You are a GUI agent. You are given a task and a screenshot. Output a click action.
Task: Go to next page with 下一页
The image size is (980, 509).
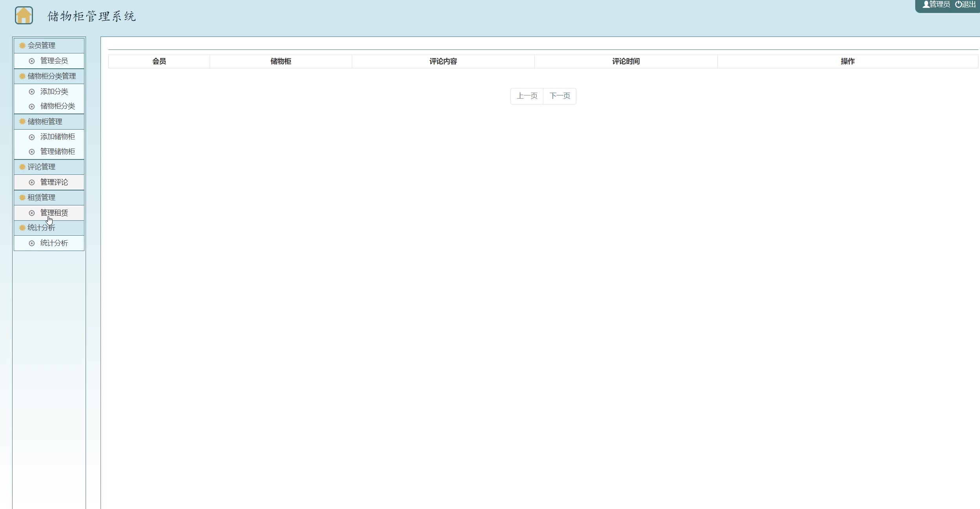point(559,96)
